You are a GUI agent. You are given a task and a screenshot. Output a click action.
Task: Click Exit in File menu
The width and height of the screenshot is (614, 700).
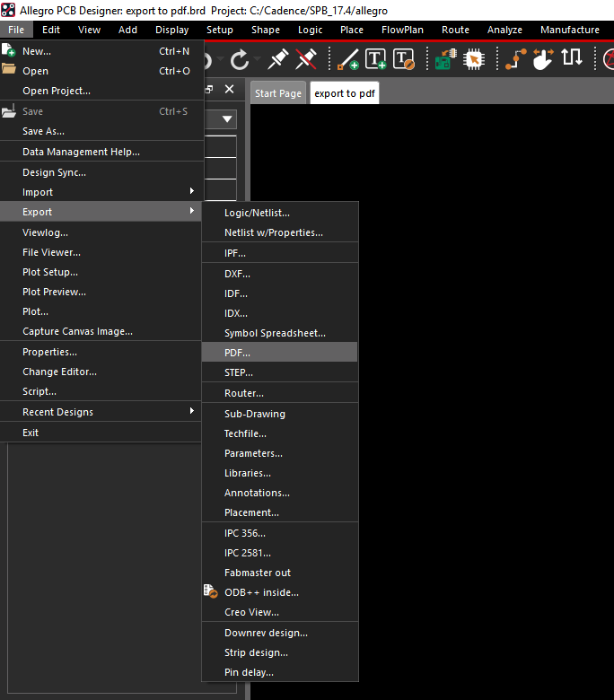[x=101, y=433]
